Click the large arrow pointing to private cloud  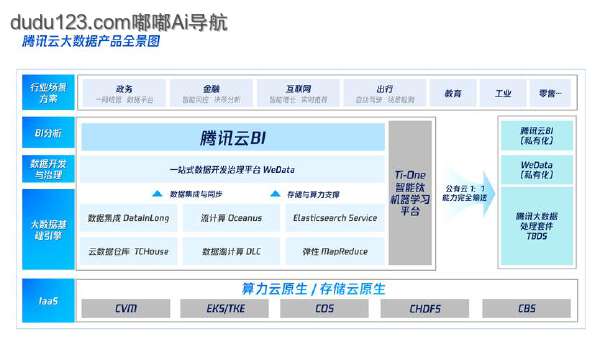[468, 194]
